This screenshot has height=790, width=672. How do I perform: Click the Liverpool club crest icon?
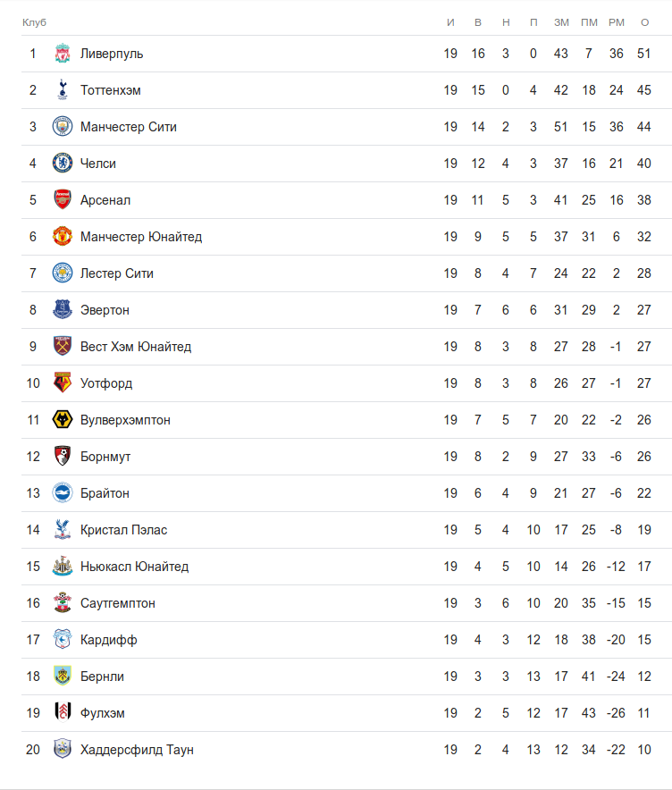point(62,54)
